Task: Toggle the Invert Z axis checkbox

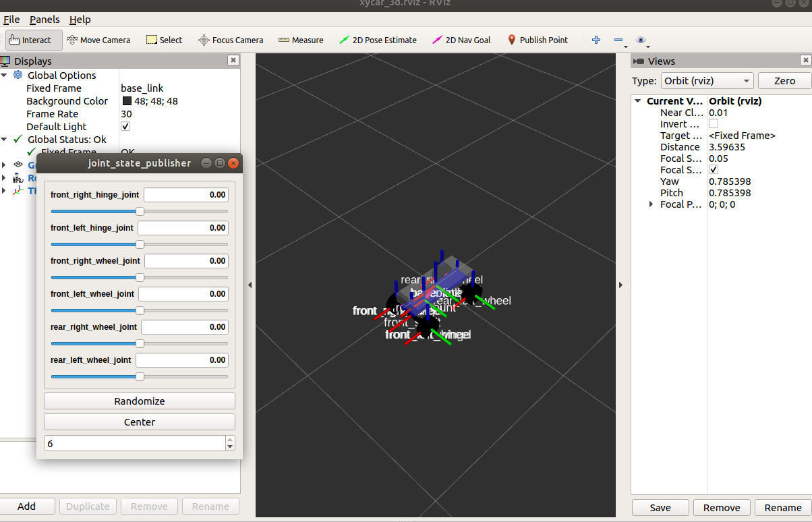Action: (714, 124)
